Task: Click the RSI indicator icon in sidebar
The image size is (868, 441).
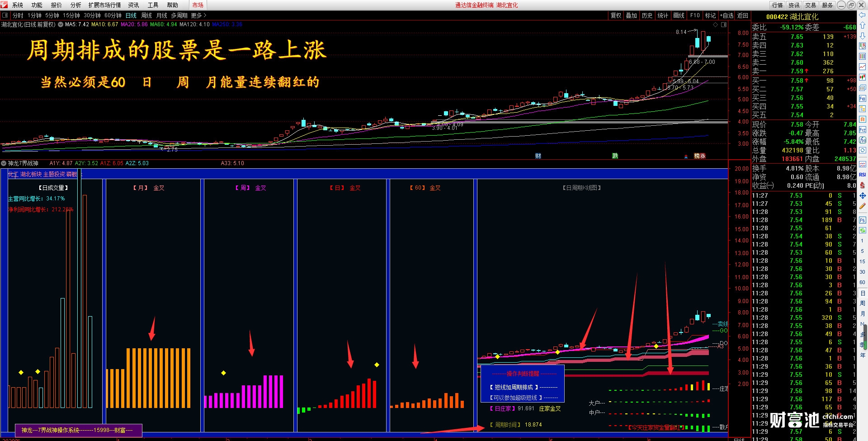Action: pyautogui.click(x=862, y=175)
